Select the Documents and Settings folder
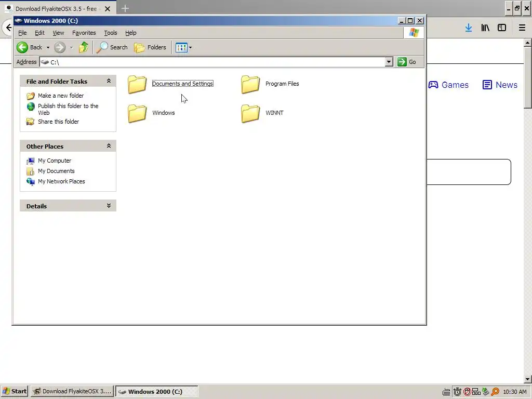532x399 pixels. tap(170, 84)
